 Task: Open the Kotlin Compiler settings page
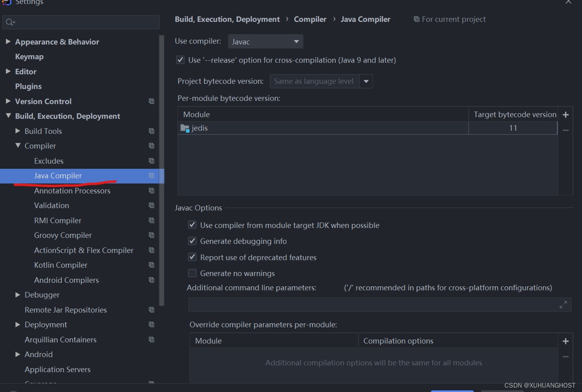coord(61,265)
